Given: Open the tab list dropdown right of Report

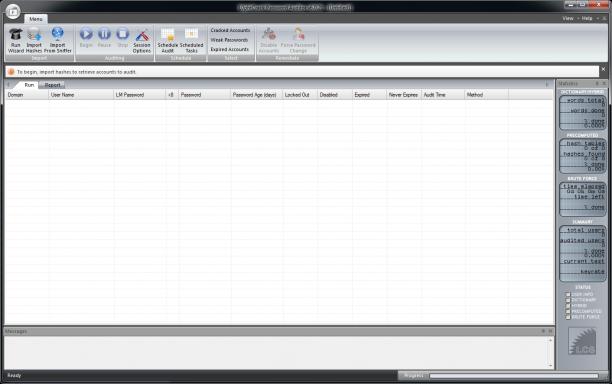Looking at the screenshot, I should [547, 84].
